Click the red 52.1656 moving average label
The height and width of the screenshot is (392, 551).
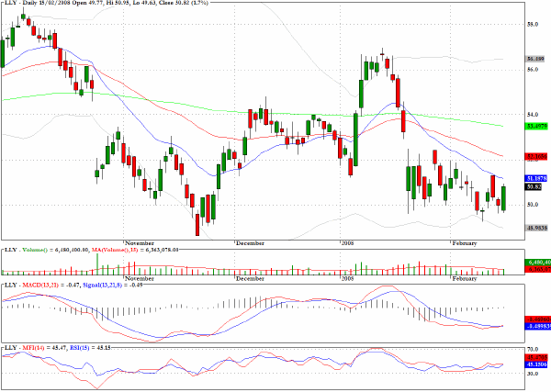(536, 157)
